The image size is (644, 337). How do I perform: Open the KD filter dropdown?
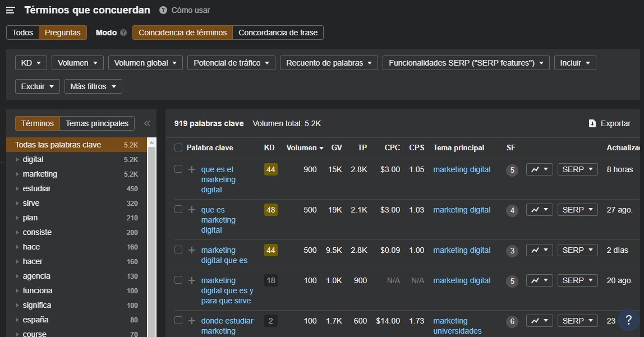coord(31,63)
